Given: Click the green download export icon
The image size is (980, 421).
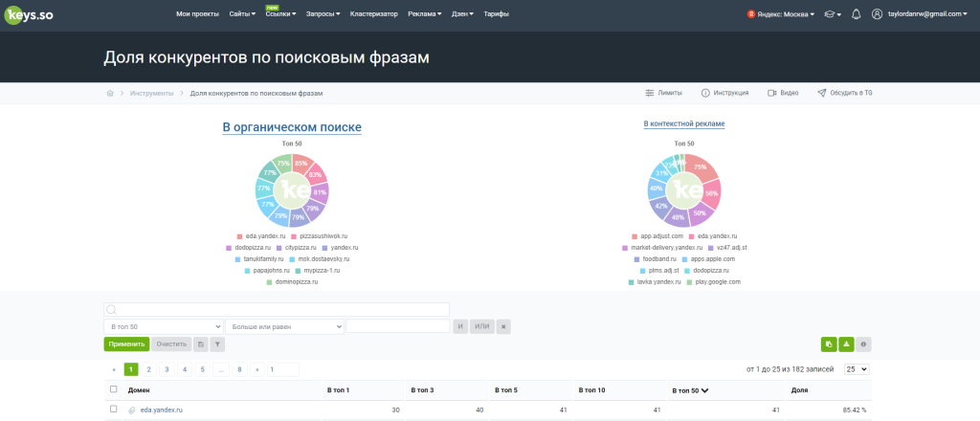Looking at the screenshot, I should coord(846,344).
